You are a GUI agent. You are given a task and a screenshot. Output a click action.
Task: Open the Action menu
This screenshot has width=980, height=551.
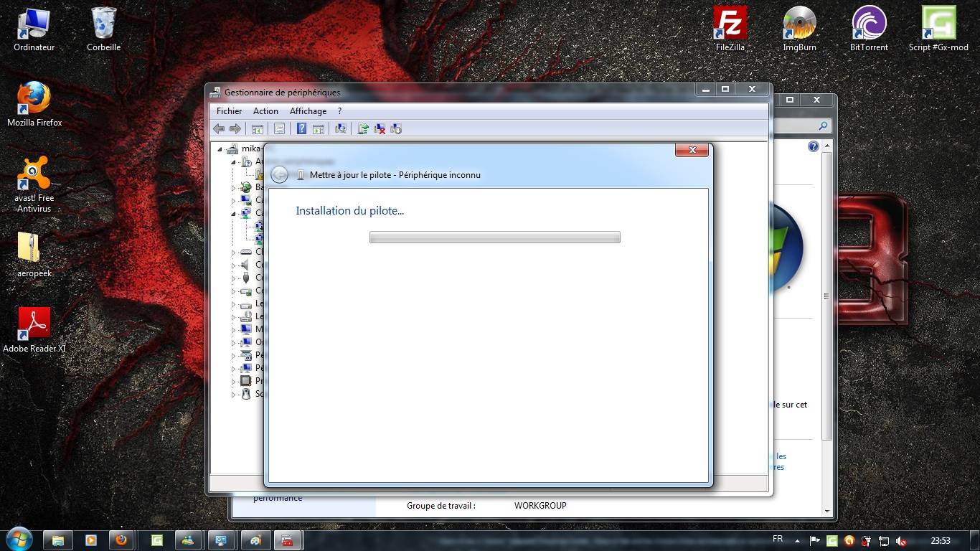[x=265, y=111]
